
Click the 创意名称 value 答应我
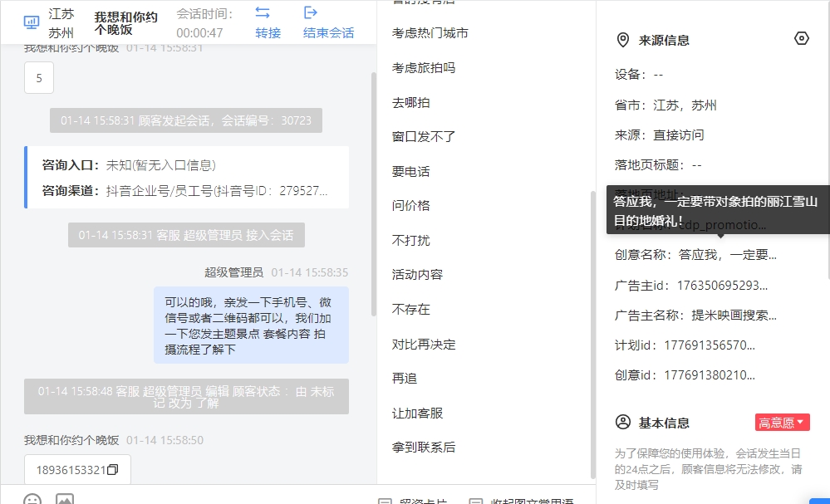[x=727, y=256]
